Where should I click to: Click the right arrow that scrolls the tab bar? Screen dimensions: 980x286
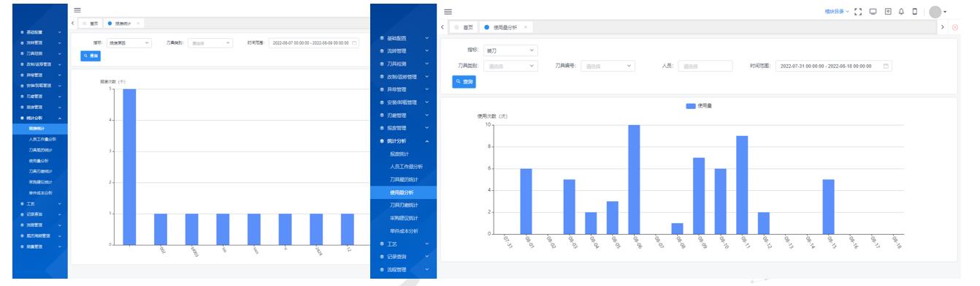click(x=943, y=27)
